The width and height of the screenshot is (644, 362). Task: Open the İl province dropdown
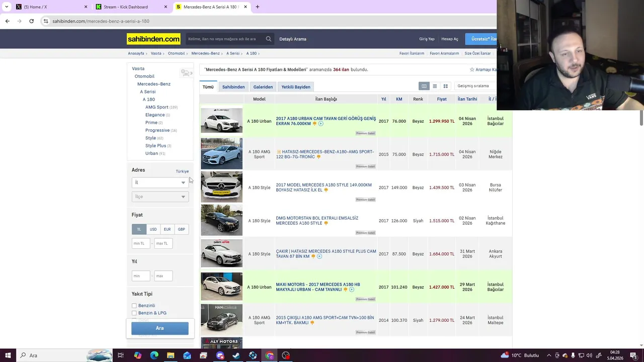[160, 183]
